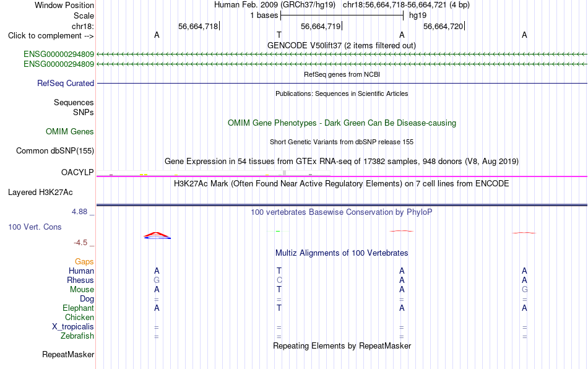Open RepeatMasker track label
The width and height of the screenshot is (588, 369).
tap(68, 354)
